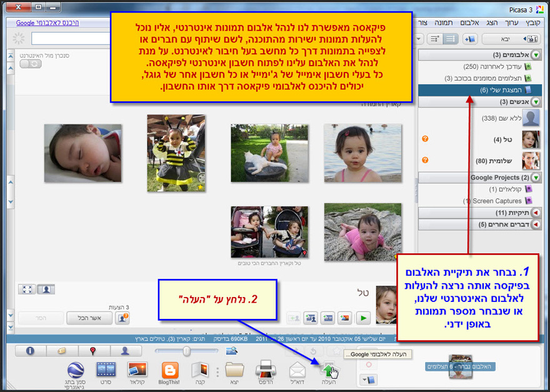
Task: Toggle the face view button
Action: (46, 289)
